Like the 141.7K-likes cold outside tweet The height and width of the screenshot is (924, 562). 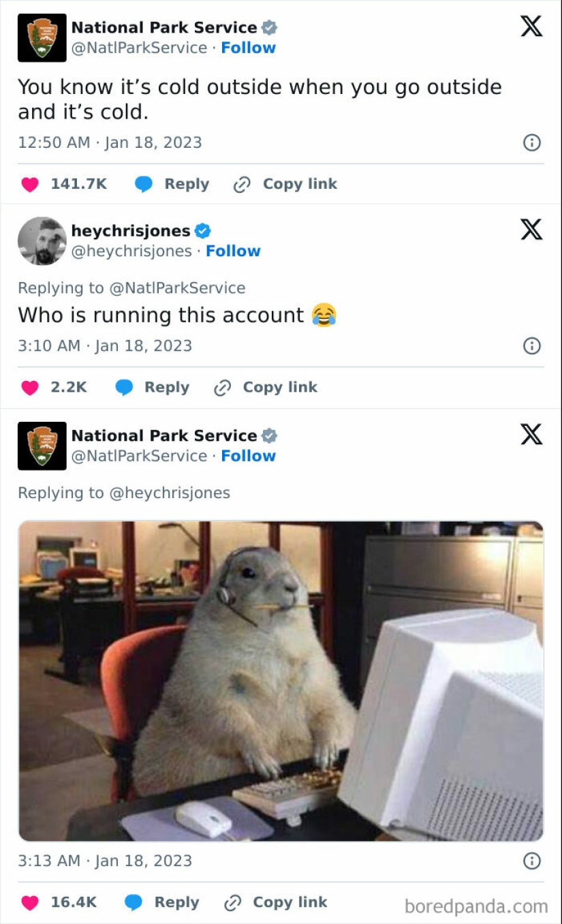tap(30, 185)
